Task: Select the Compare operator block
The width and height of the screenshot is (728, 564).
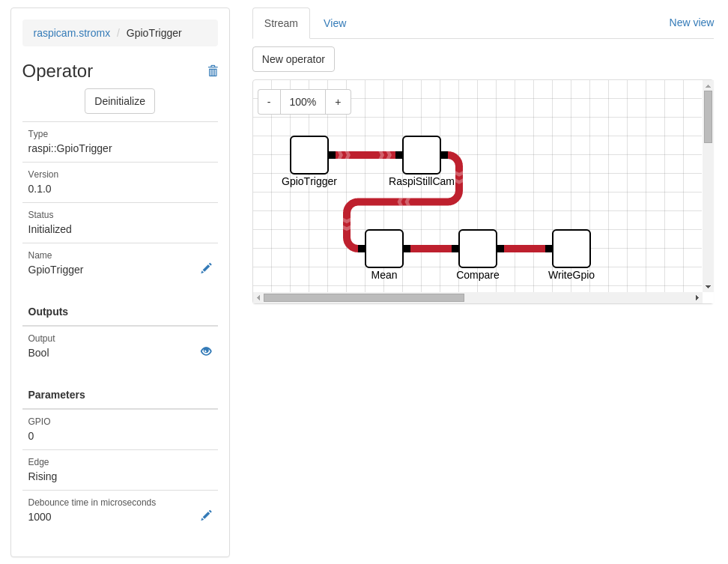Action: coord(478,249)
